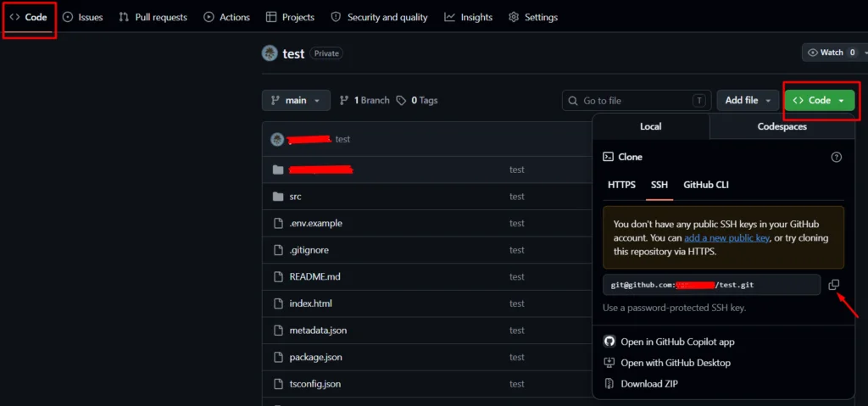Open the Issues tab
Image resolution: width=868 pixels, height=406 pixels.
(83, 17)
